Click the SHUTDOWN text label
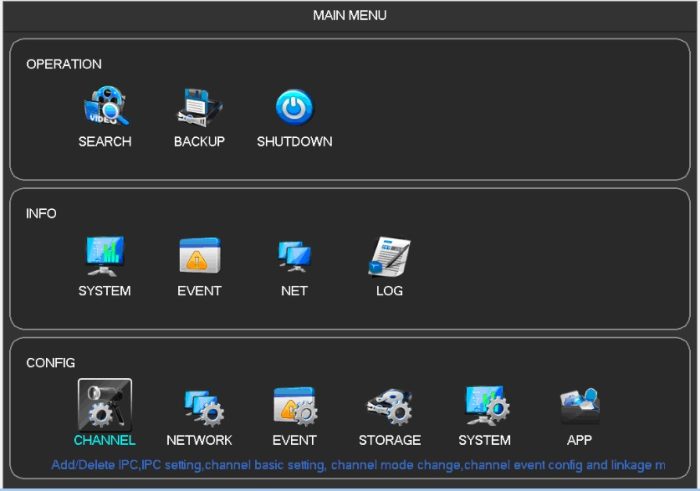 294,142
